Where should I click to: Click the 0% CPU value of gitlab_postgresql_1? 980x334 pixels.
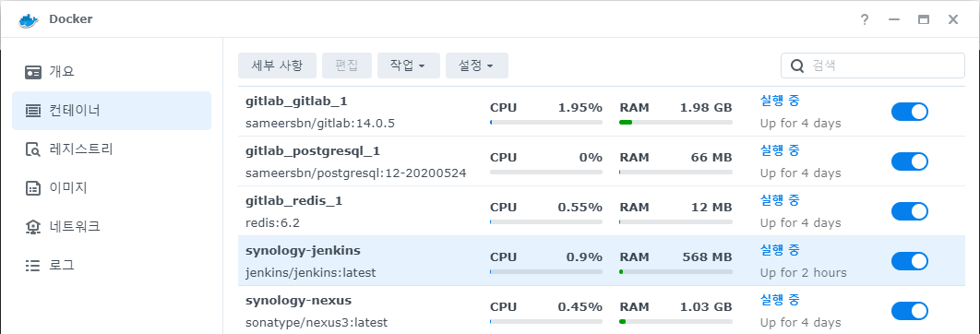(x=591, y=158)
